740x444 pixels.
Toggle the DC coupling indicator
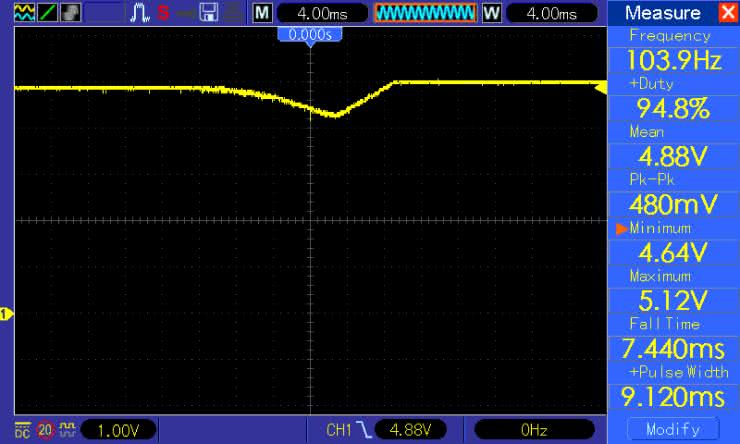[x=21, y=429]
